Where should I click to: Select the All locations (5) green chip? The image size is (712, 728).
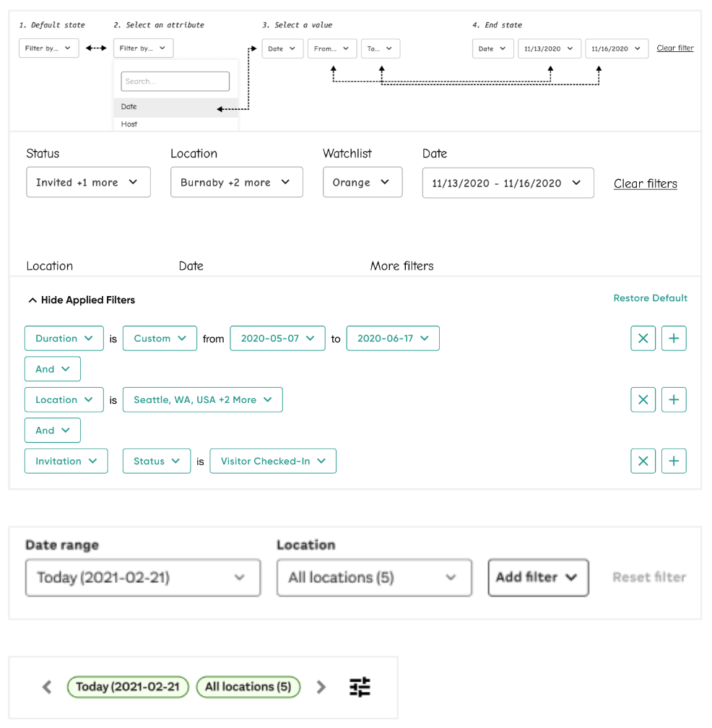click(248, 687)
